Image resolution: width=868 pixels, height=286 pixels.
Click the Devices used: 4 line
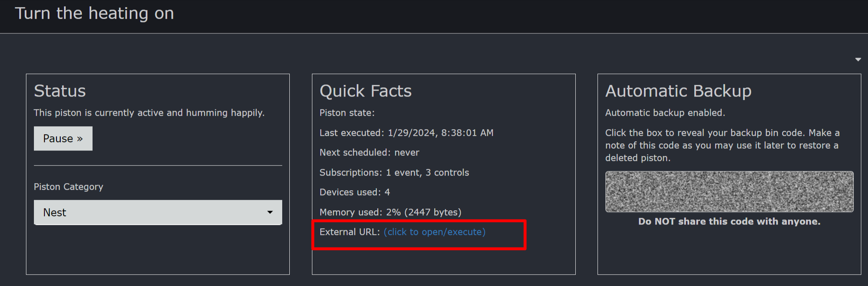(355, 192)
